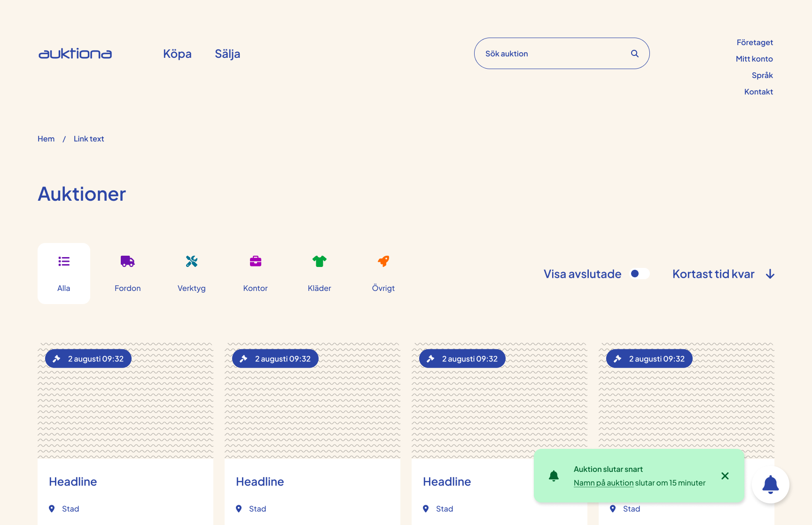Click the search magnifier in search bar
The image size is (812, 525).
pyautogui.click(x=635, y=53)
